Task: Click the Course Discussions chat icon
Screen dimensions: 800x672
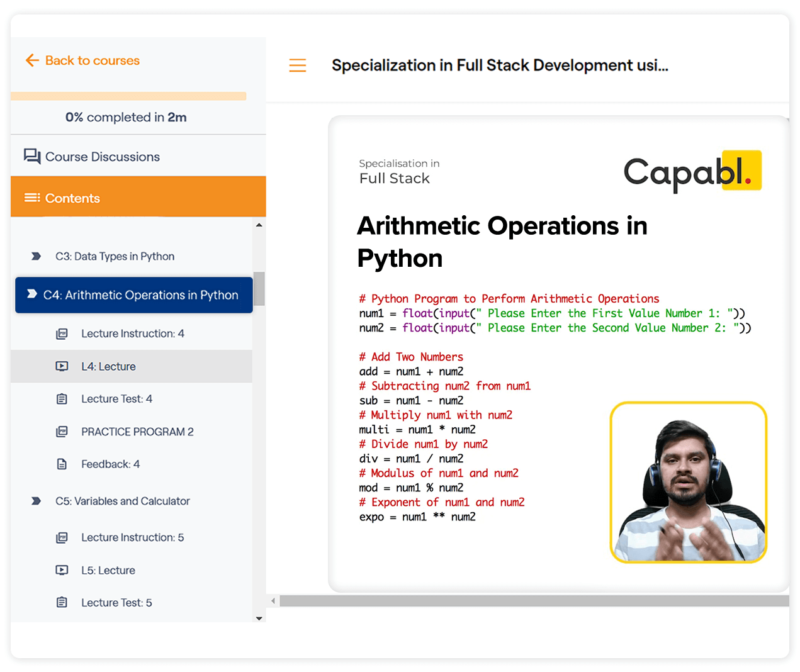Action: click(32, 156)
